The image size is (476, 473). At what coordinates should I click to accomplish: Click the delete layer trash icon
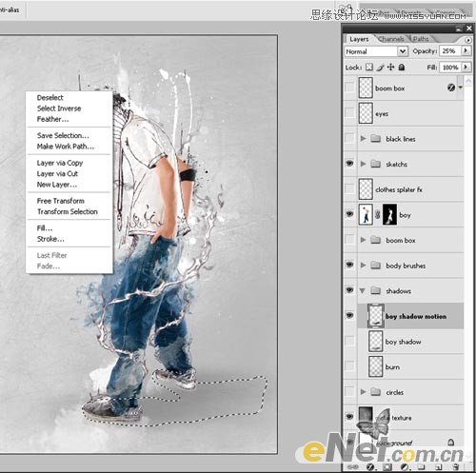coord(456,467)
